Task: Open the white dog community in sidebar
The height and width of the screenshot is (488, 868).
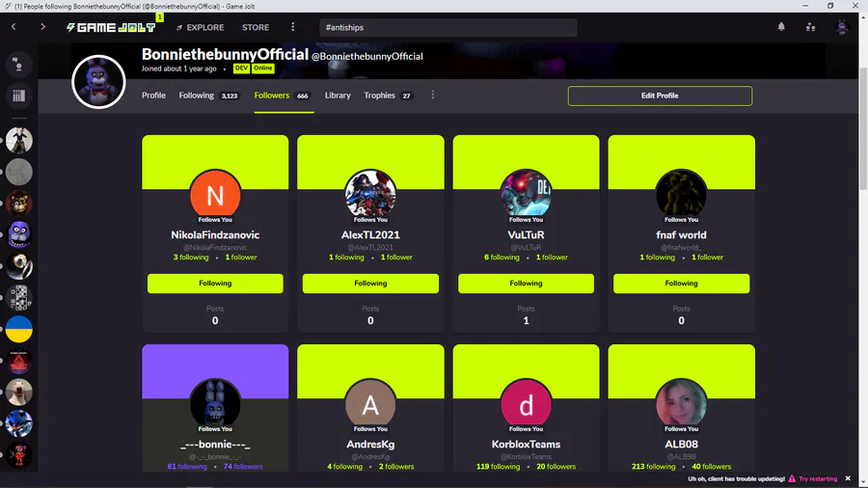Action: 19,392
